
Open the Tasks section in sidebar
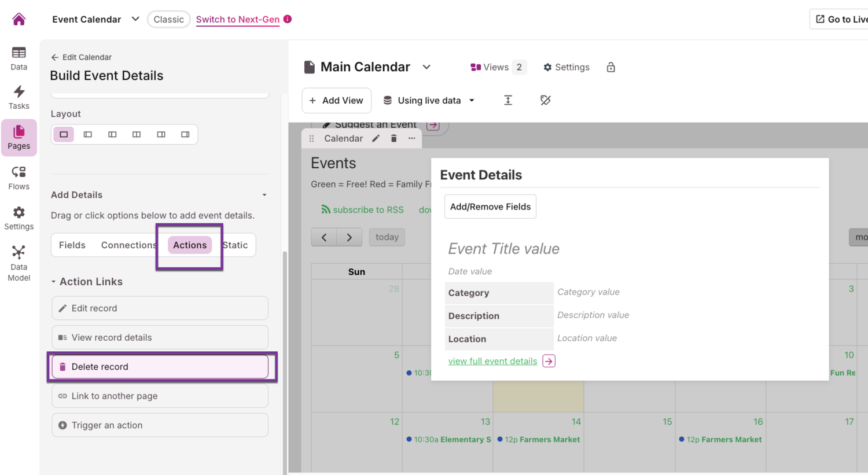[x=19, y=97]
